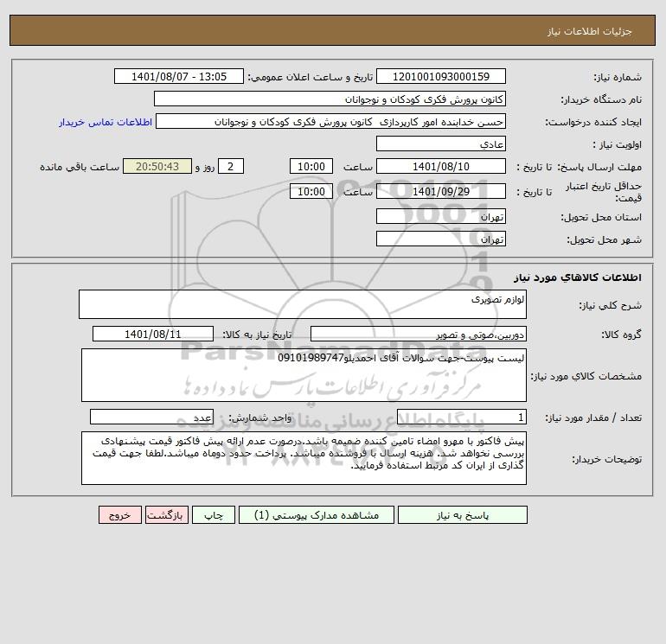The image size is (666, 644).
Task: Open the اطلاعات تماس خریدار link
Action: click(106, 122)
